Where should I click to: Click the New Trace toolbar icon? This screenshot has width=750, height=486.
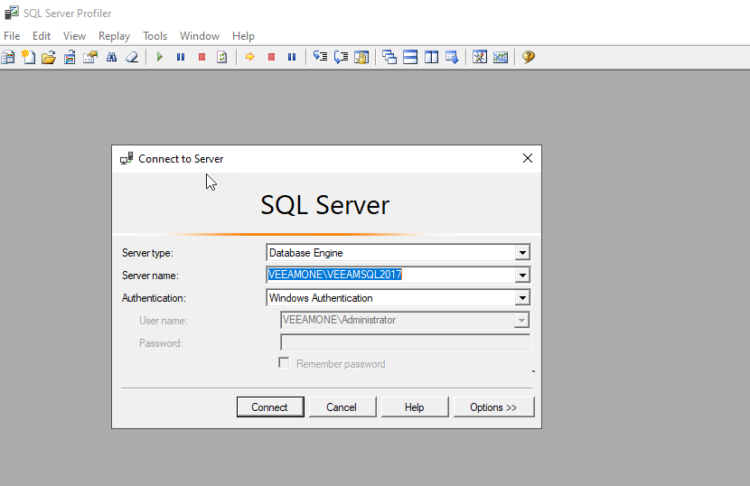pyautogui.click(x=8, y=57)
